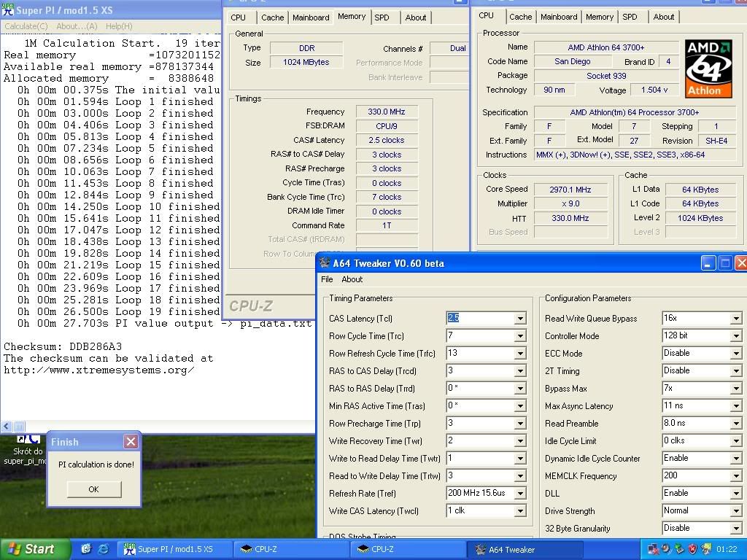This screenshot has height=560, width=747.
Task: Expand Write to Read Delay Time (Twtr) dropdown
Action: (x=520, y=458)
